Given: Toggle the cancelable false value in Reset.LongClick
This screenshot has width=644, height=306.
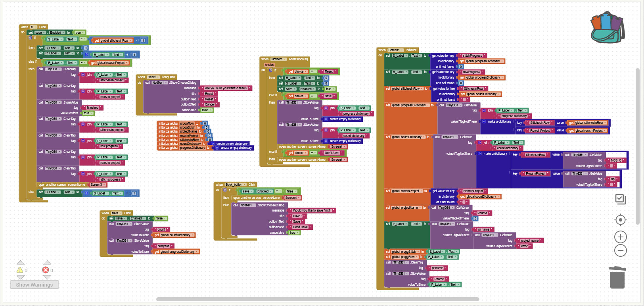Looking at the screenshot, I should [x=205, y=110].
